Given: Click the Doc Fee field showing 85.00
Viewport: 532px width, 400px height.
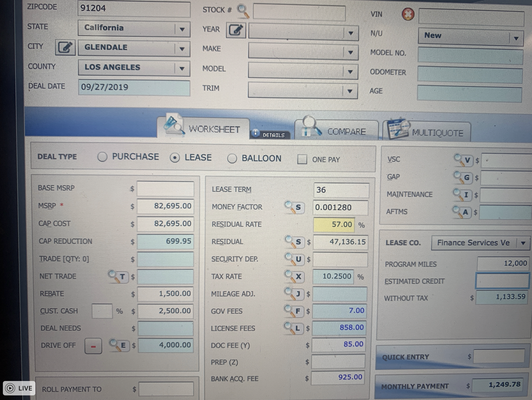Looking at the screenshot, I should [x=339, y=344].
